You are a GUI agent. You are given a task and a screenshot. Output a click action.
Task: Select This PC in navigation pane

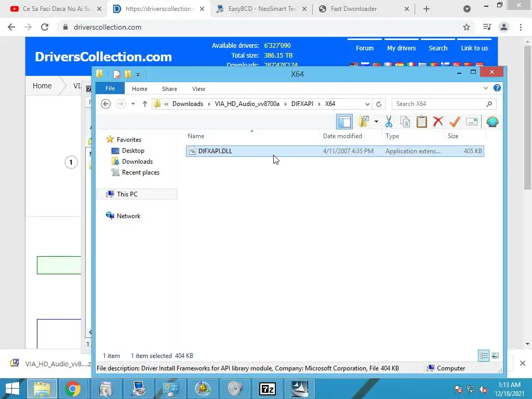127,194
